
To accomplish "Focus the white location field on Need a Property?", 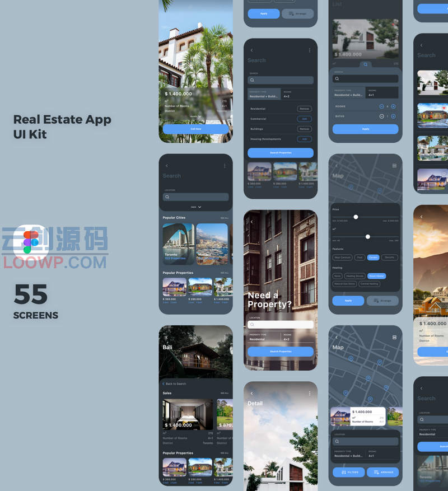I will tap(281, 324).
